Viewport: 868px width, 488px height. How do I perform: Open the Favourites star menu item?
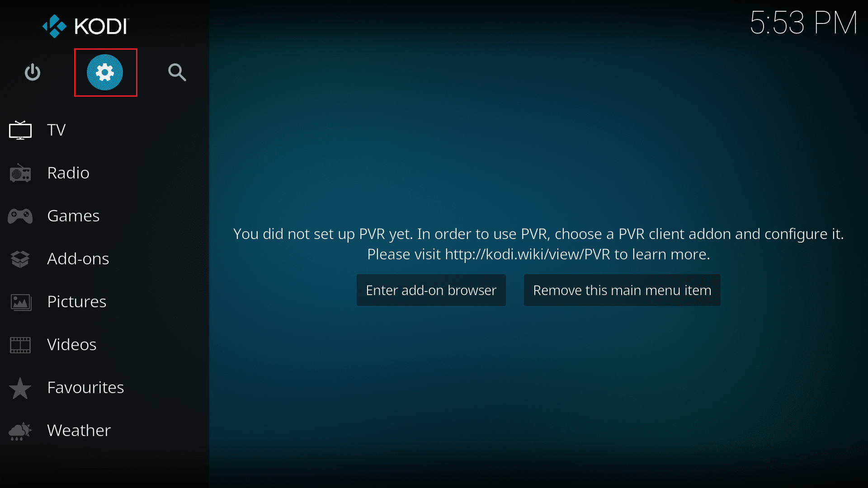tap(86, 387)
